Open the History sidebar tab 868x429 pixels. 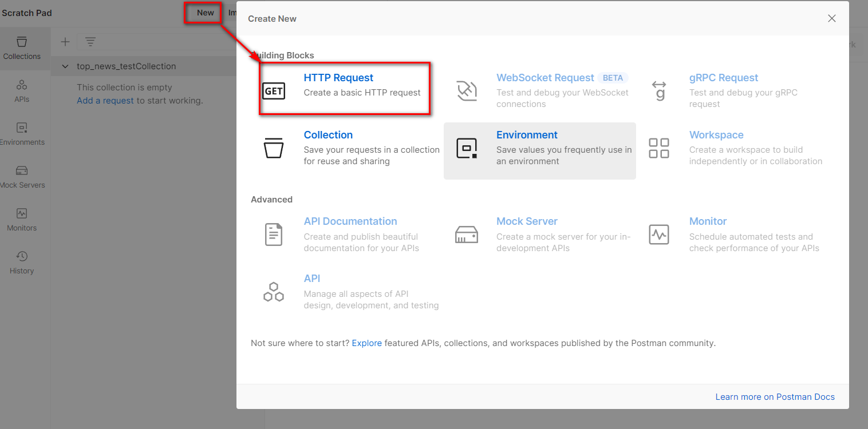click(22, 263)
